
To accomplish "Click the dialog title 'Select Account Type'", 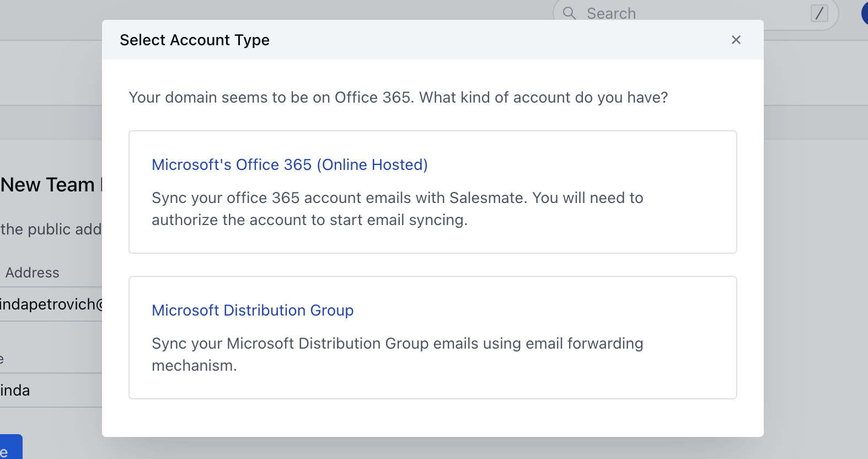I will point(195,40).
